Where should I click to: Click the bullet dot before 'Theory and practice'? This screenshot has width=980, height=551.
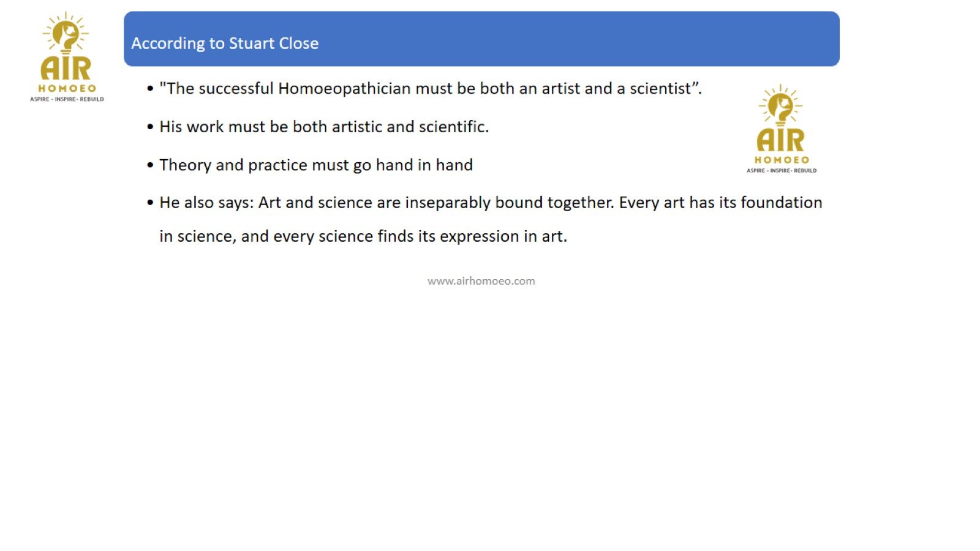[150, 166]
